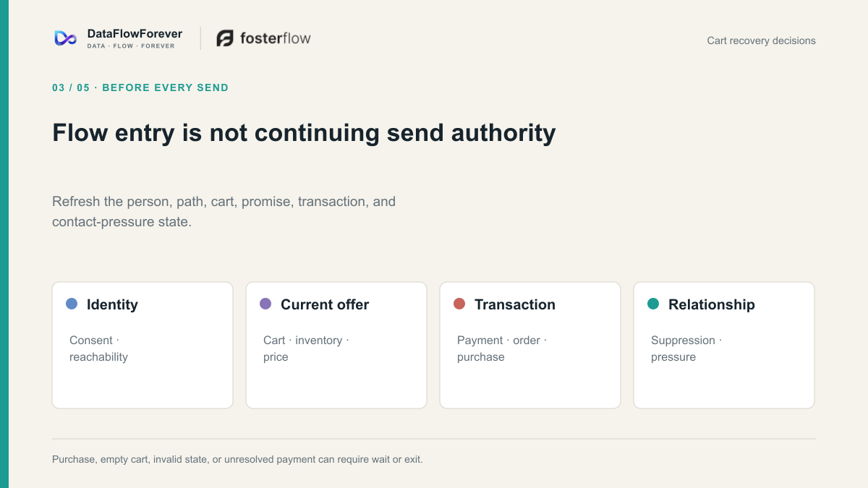Click the footer note about wait or exit
868x488 pixels.
pos(237,459)
